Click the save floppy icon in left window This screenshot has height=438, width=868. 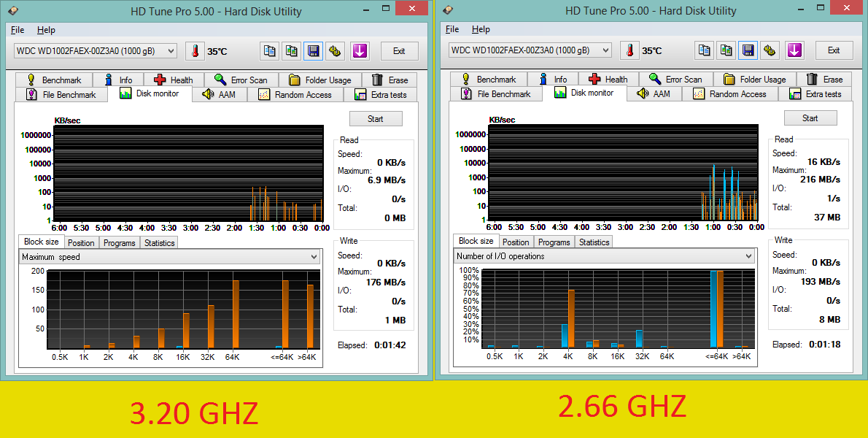tap(313, 51)
